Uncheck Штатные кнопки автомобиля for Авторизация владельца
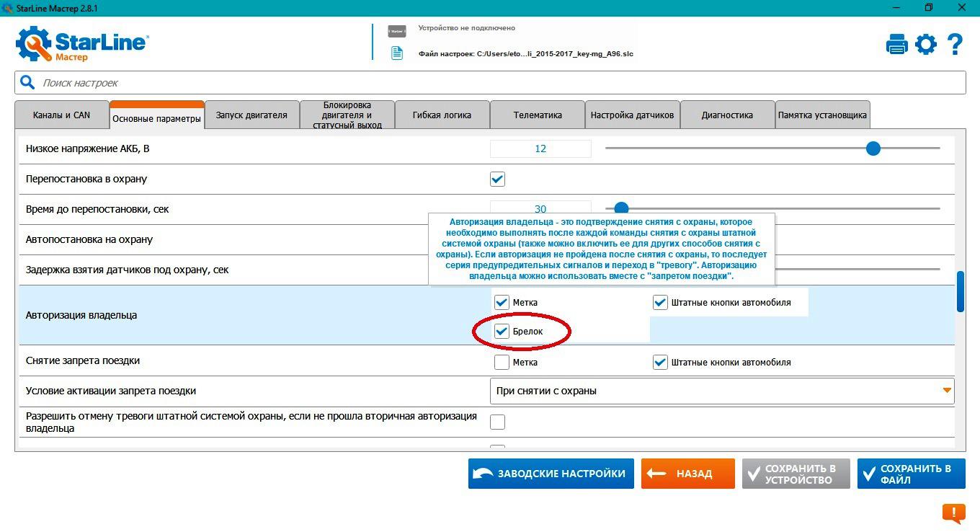 coord(660,302)
